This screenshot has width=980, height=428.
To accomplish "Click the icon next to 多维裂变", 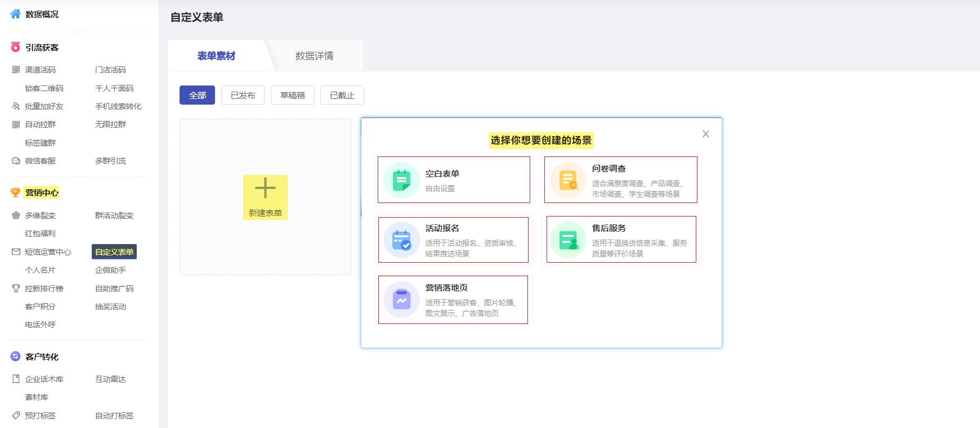I will [x=16, y=215].
